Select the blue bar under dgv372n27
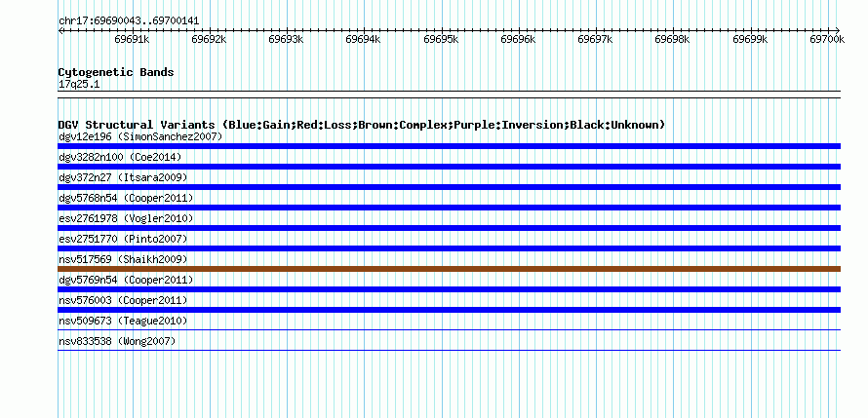The width and height of the screenshot is (868, 418). (449, 187)
